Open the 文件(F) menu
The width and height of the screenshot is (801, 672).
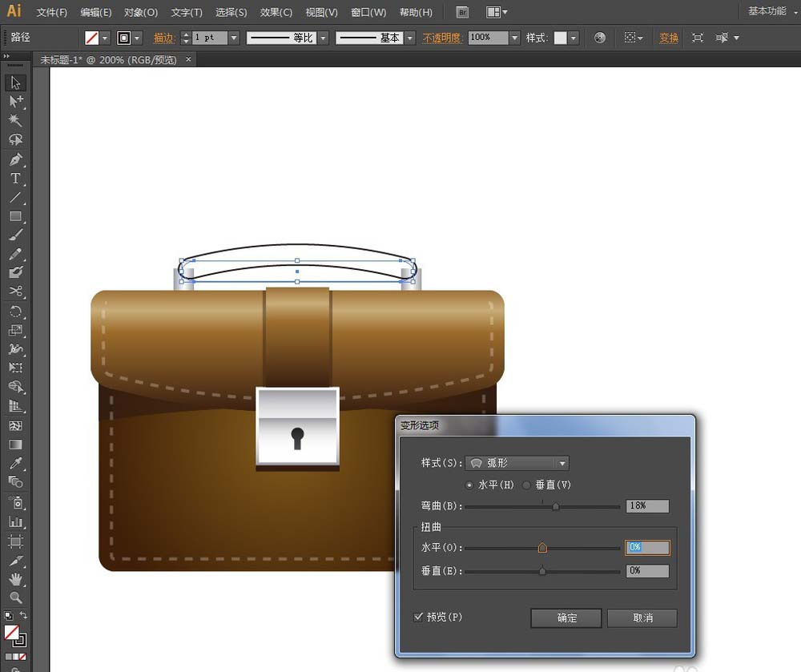tap(51, 12)
